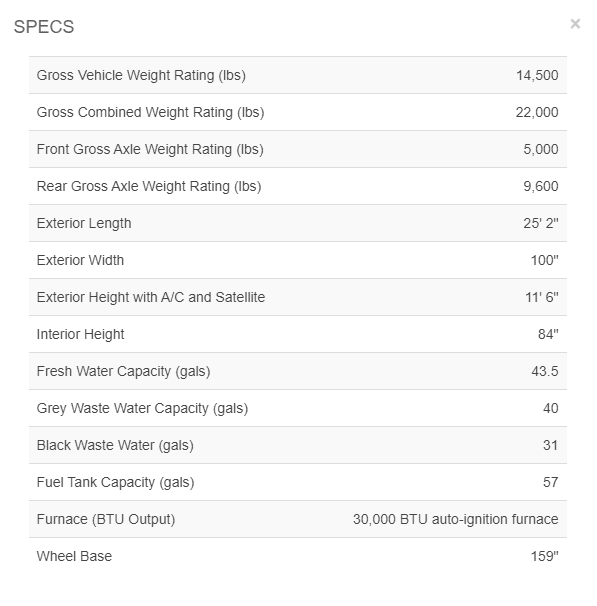Click the SPECS heading
597x606 pixels.
click(44, 27)
